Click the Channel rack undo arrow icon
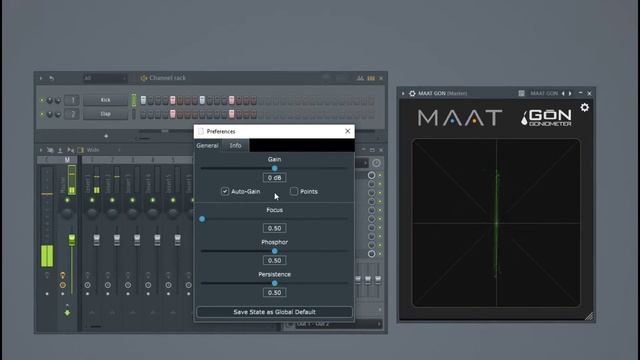 point(51,78)
